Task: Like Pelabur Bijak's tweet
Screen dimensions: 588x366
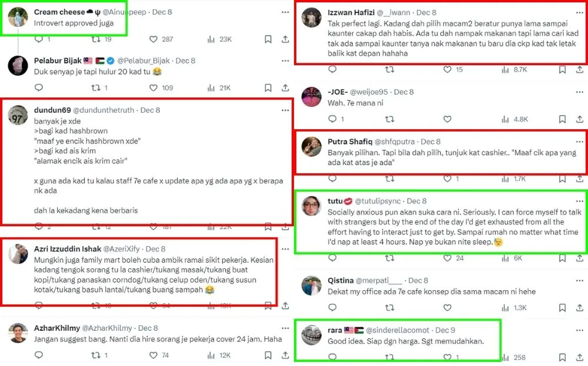Action: (x=153, y=88)
